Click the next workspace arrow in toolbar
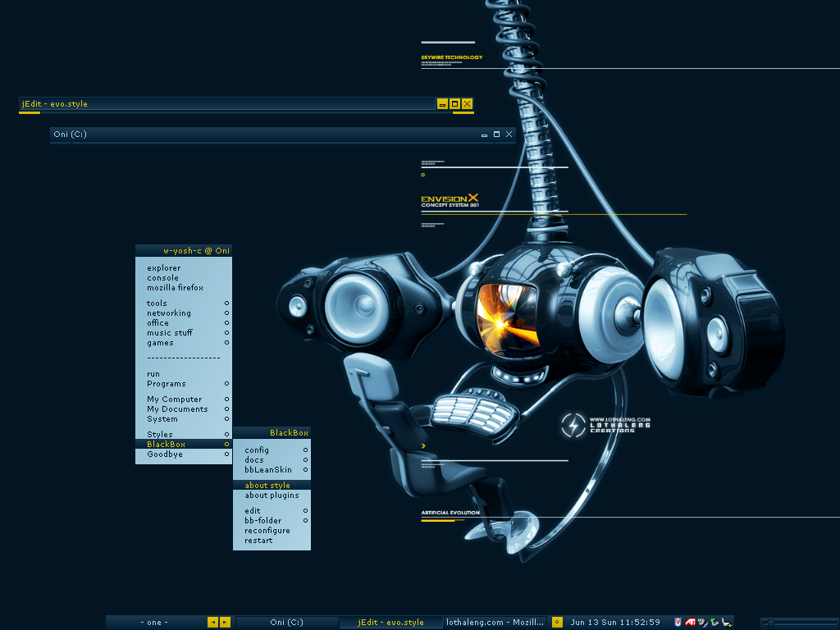The height and width of the screenshot is (630, 840). 225,622
